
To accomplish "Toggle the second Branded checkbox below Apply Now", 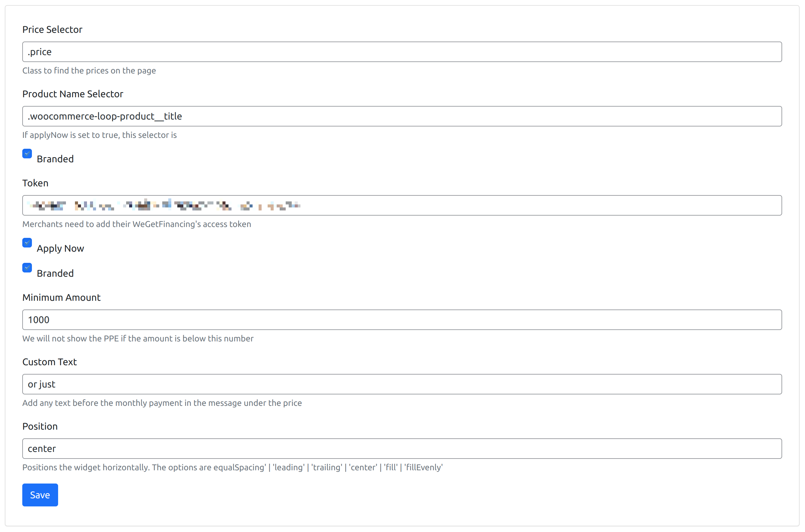I will pyautogui.click(x=27, y=268).
